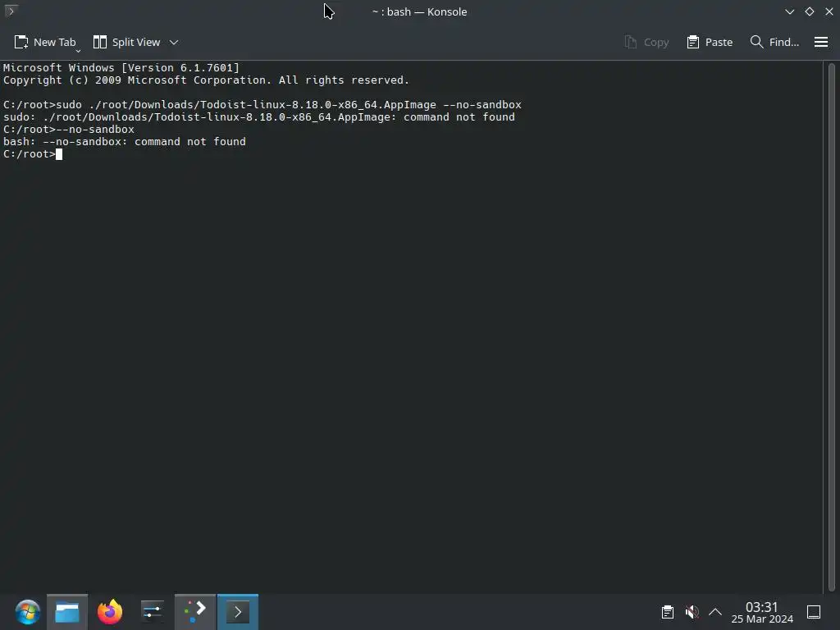Click the 'Copyright (c) 2009 Microsoft Corporation' line
The image size is (840, 630).
pyautogui.click(x=206, y=80)
